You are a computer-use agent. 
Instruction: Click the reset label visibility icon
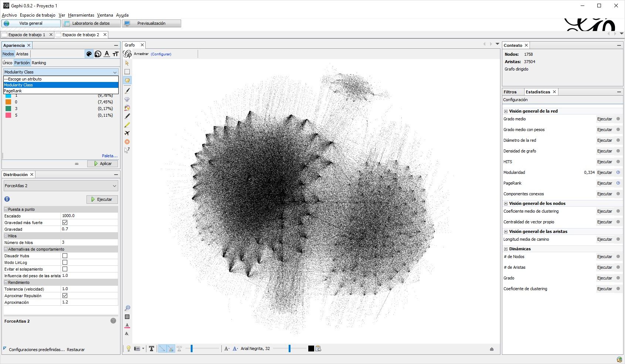coord(127,334)
